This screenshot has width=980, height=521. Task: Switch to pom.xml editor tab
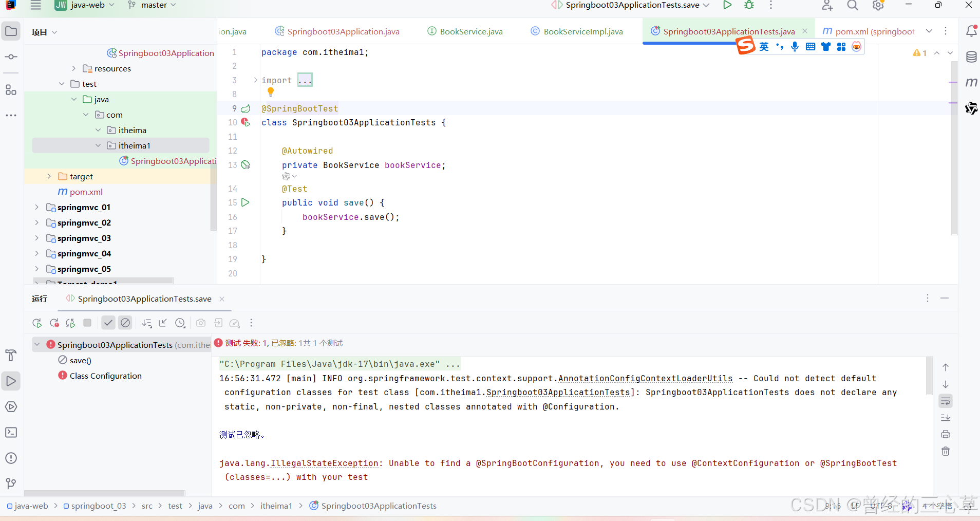point(869,31)
